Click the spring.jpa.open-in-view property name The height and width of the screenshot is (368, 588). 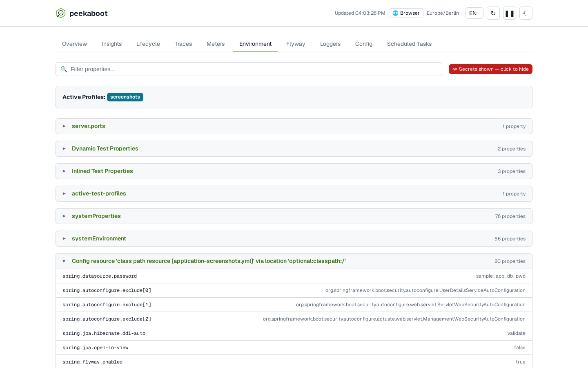pyautogui.click(x=96, y=348)
